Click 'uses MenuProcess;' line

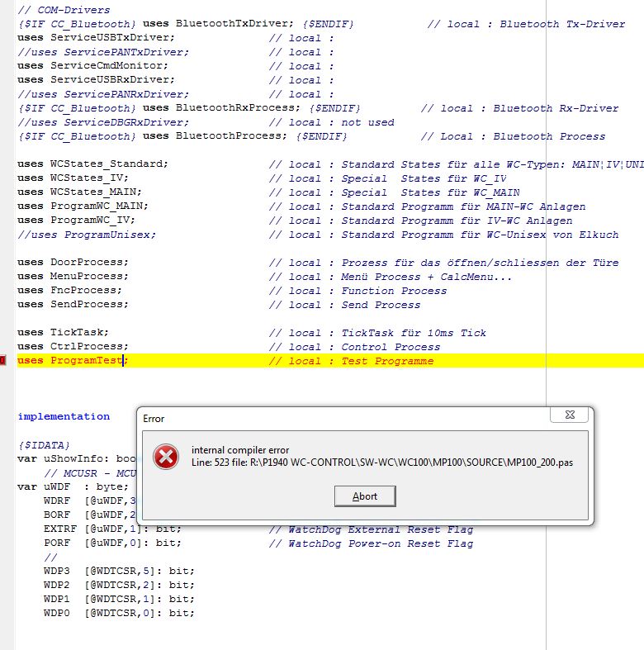tap(73, 277)
